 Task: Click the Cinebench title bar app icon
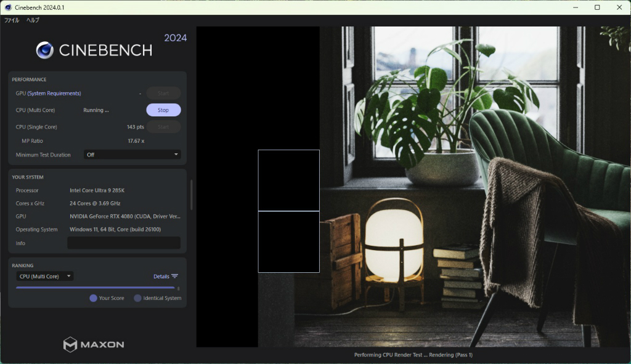click(x=8, y=7)
